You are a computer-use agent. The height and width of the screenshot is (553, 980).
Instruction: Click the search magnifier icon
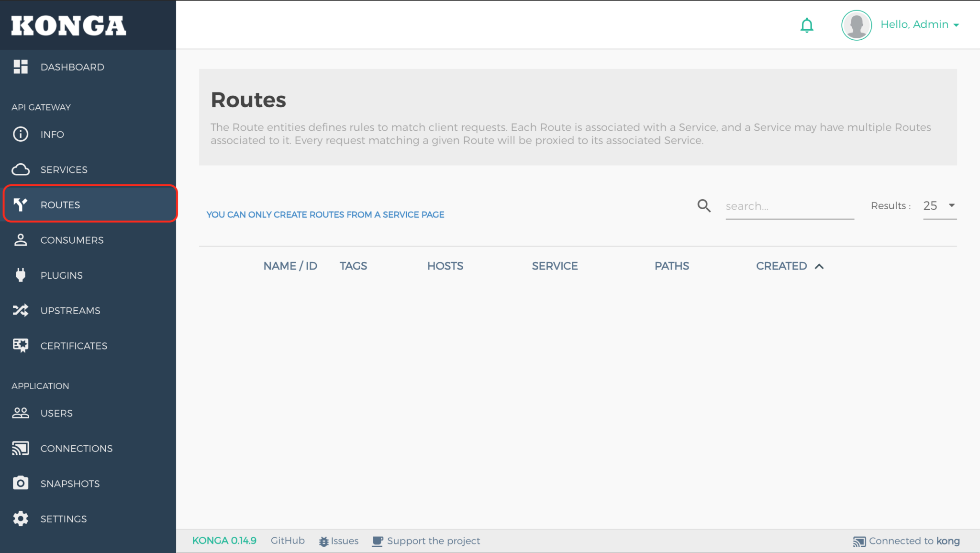pyautogui.click(x=703, y=205)
